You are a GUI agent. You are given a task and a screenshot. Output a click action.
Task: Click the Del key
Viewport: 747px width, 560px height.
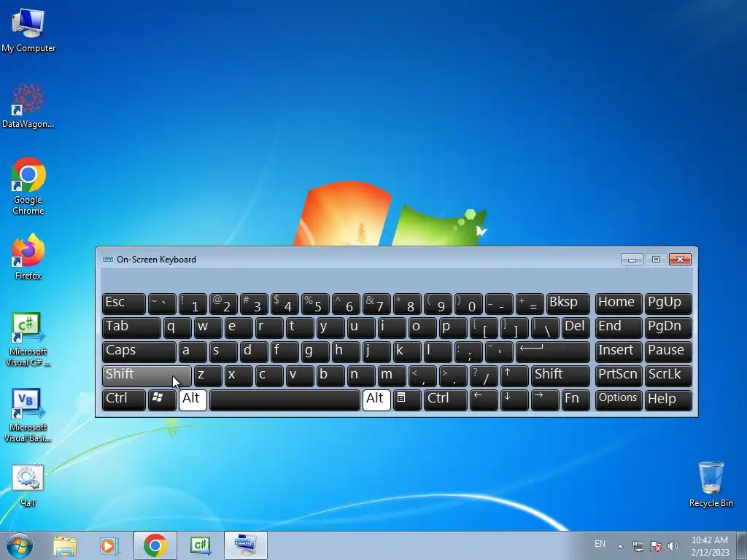click(576, 328)
